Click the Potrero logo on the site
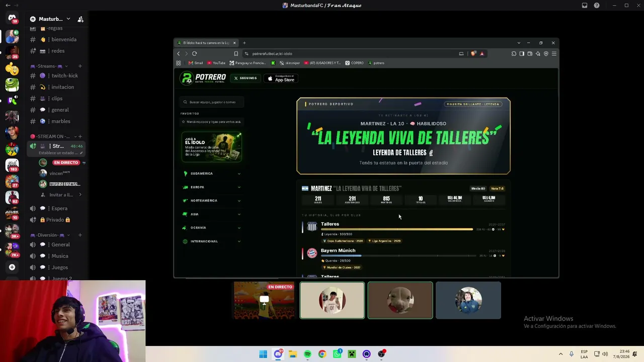This screenshot has height=362, width=644. click(203, 78)
